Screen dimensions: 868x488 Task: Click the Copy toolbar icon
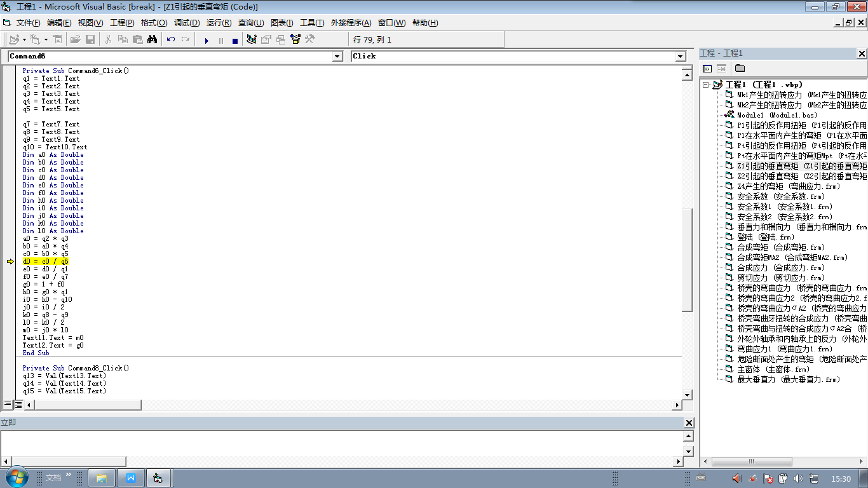pyautogui.click(x=123, y=39)
